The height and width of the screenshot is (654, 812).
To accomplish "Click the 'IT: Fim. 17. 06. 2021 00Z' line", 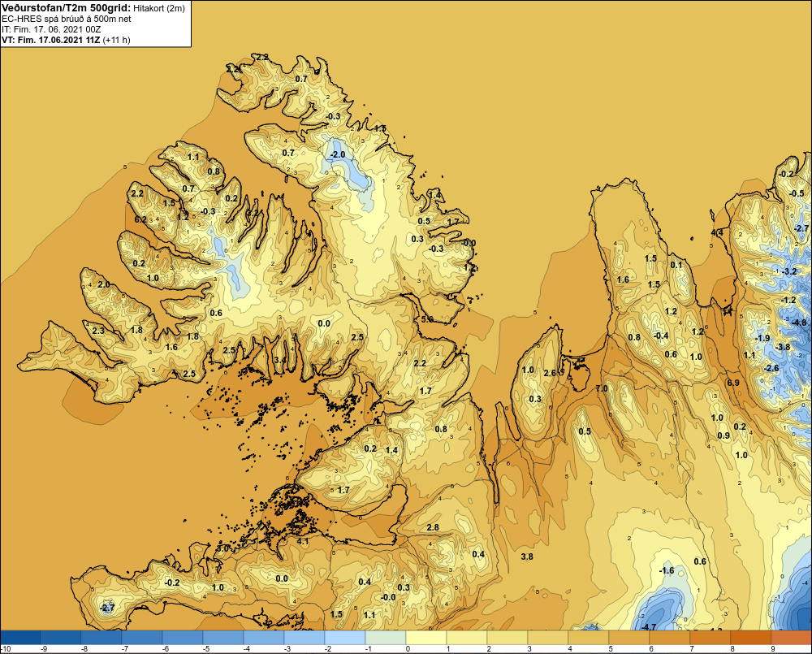I will pos(51,29).
